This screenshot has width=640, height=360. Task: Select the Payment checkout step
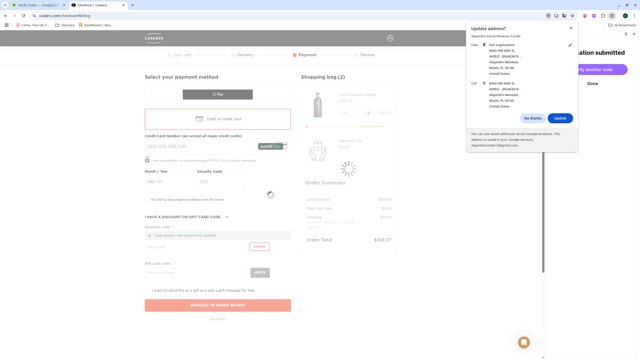point(304,55)
